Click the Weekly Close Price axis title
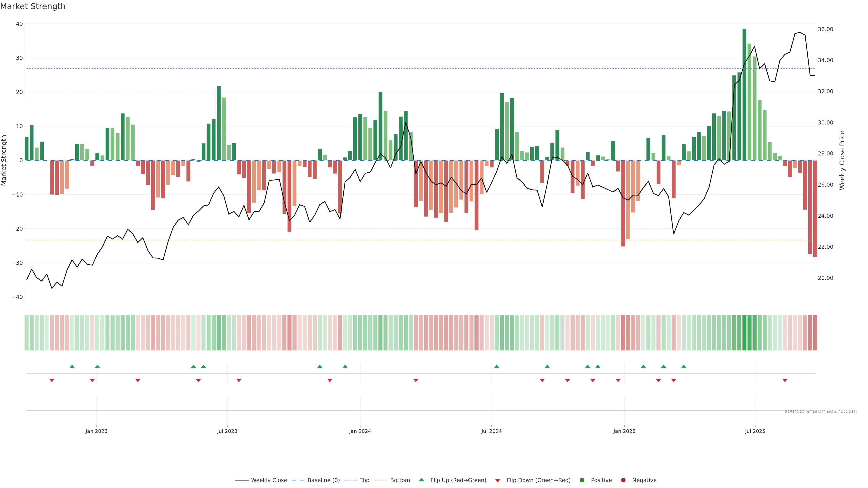The height and width of the screenshot is (488, 868). [x=842, y=160]
